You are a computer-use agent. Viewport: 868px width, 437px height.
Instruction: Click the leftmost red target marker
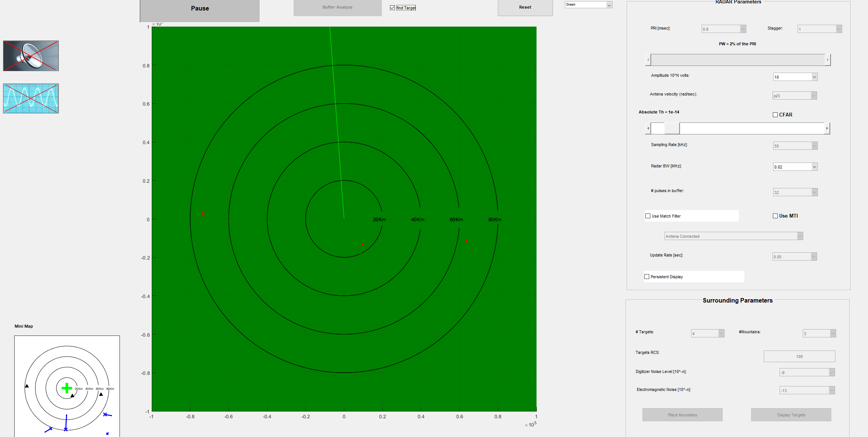203,213
